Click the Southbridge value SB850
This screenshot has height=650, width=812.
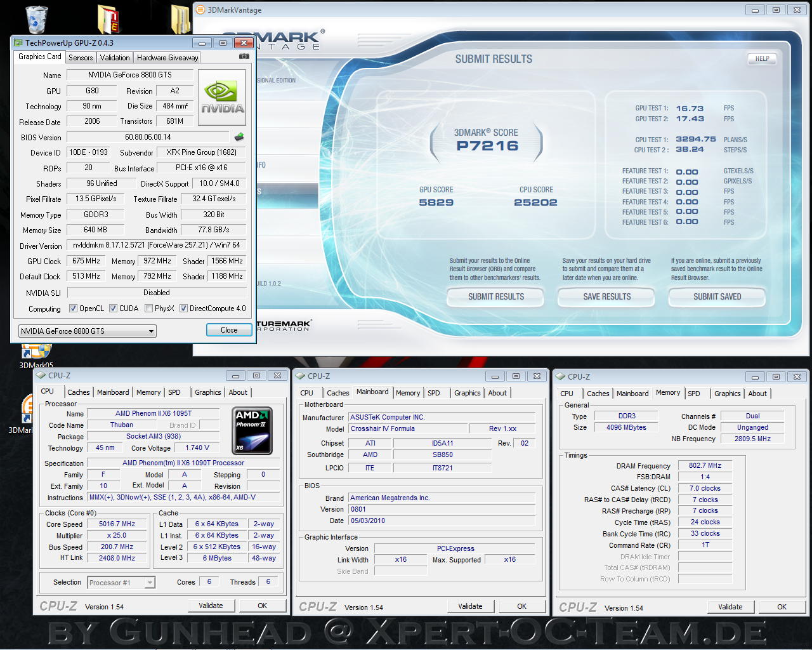point(443,454)
